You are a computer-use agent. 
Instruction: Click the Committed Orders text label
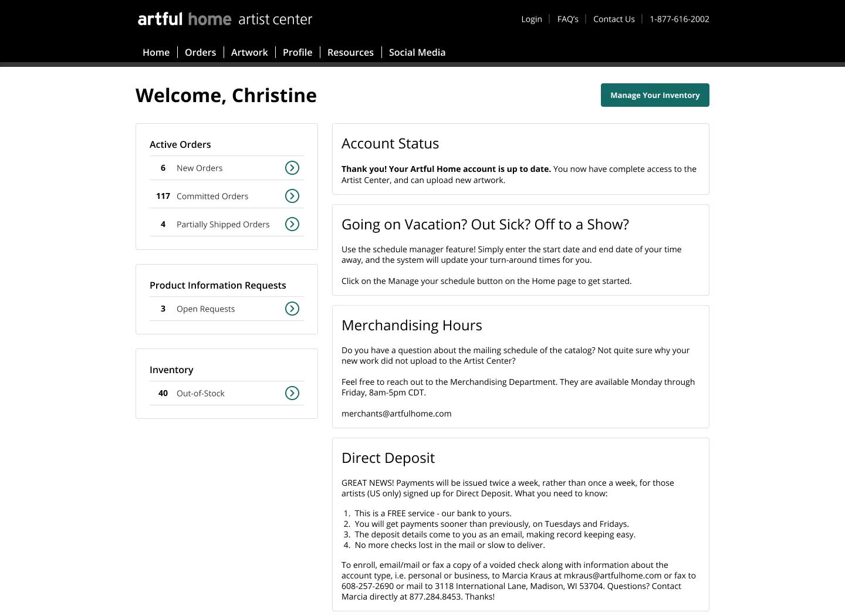(x=212, y=197)
